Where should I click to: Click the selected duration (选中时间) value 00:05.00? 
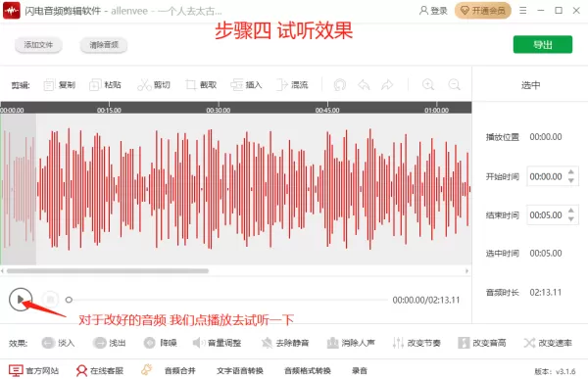(x=546, y=254)
